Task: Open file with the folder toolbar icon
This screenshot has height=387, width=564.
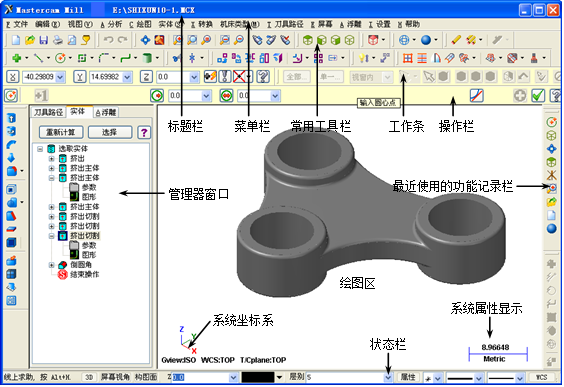Action: click(x=30, y=40)
